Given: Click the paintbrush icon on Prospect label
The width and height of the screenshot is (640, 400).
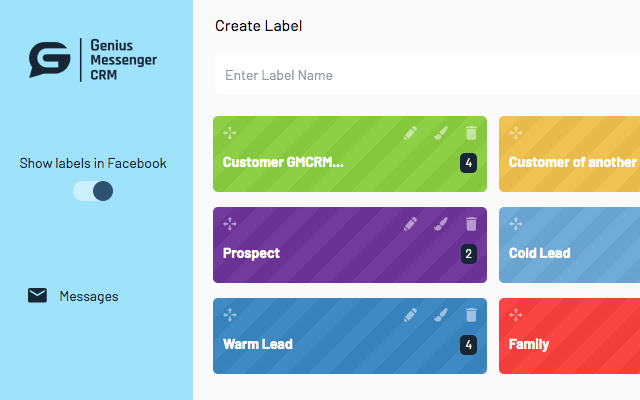Looking at the screenshot, I should (x=441, y=224).
